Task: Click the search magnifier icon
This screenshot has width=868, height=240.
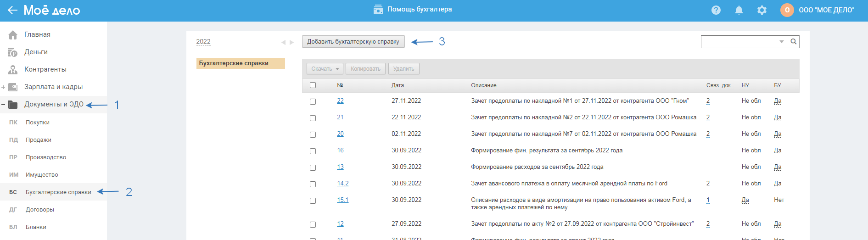Action: tap(793, 42)
